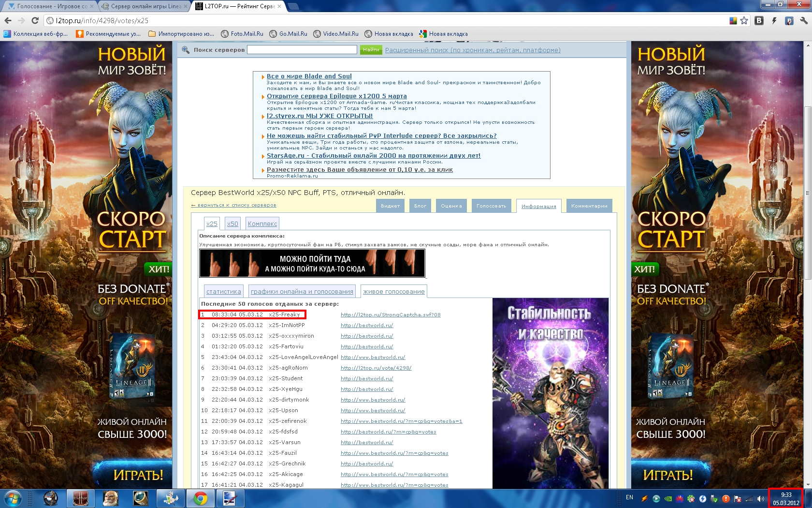Open the 'Рекомендуемые уз...' bookmark
This screenshot has height=508, width=812.
tap(108, 34)
